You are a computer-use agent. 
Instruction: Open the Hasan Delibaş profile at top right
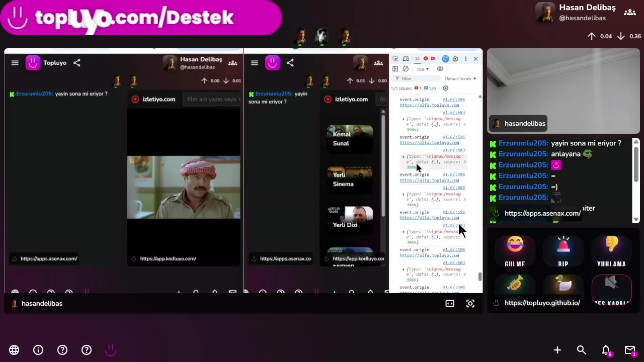[x=576, y=12]
